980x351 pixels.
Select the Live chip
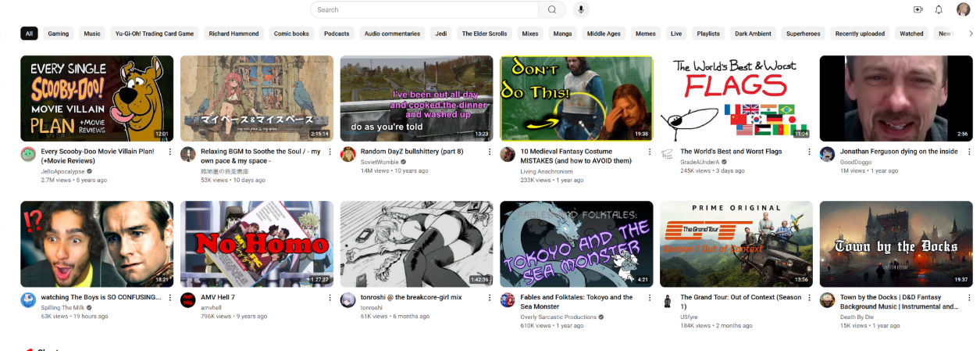click(676, 34)
